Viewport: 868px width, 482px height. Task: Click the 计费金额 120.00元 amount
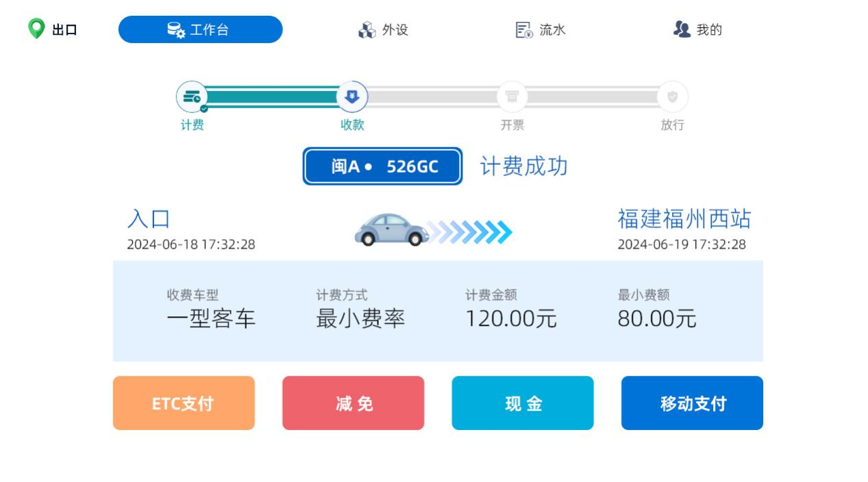[x=511, y=319]
